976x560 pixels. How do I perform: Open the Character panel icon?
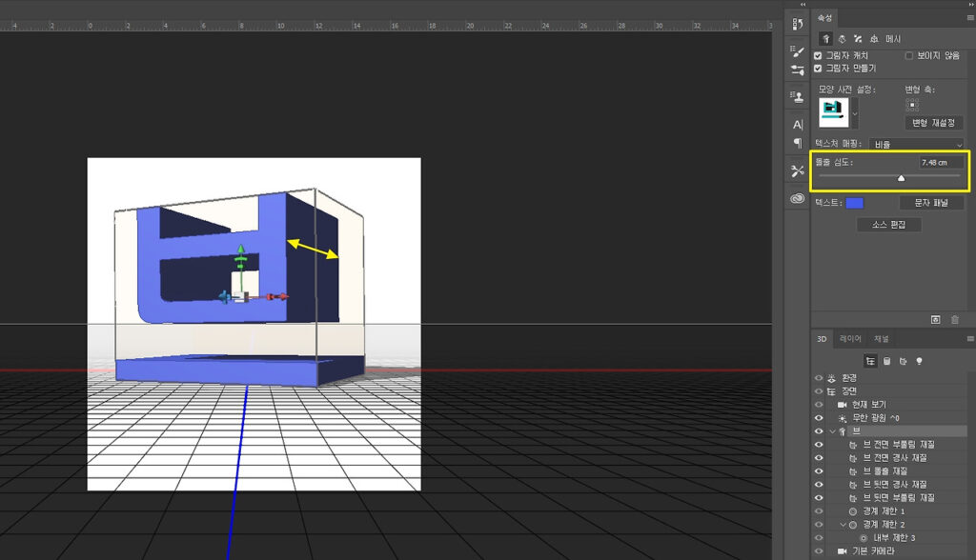click(798, 125)
